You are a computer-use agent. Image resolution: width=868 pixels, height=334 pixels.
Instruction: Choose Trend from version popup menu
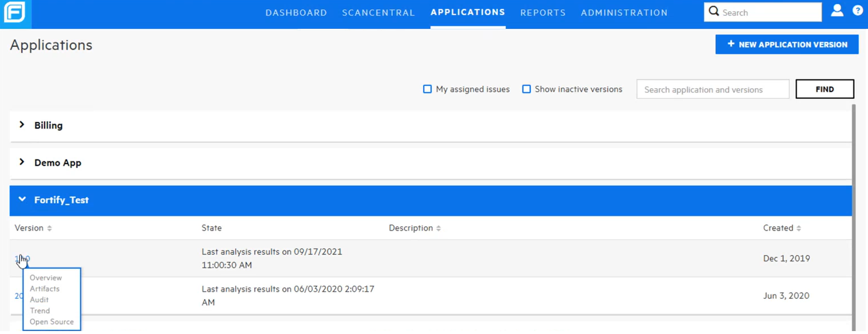point(40,310)
